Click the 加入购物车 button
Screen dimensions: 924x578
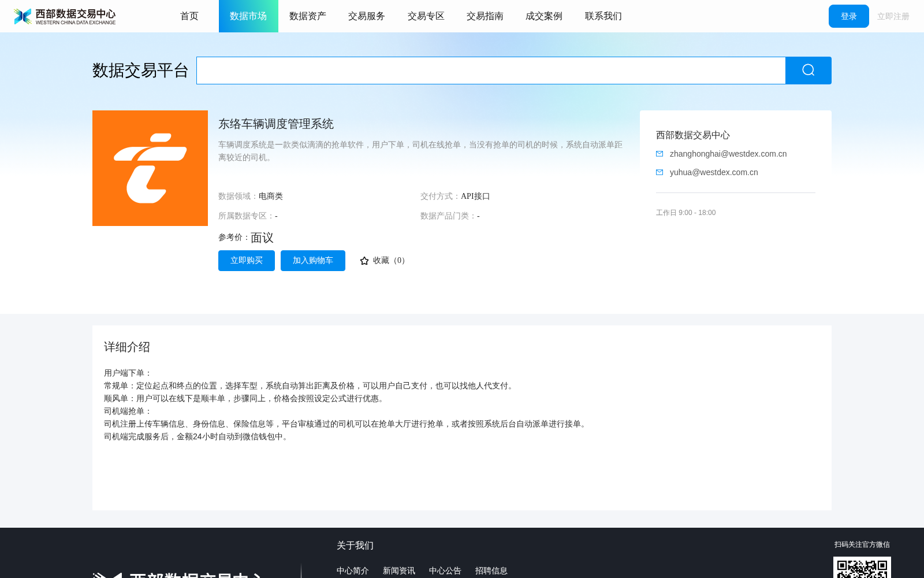313,261
